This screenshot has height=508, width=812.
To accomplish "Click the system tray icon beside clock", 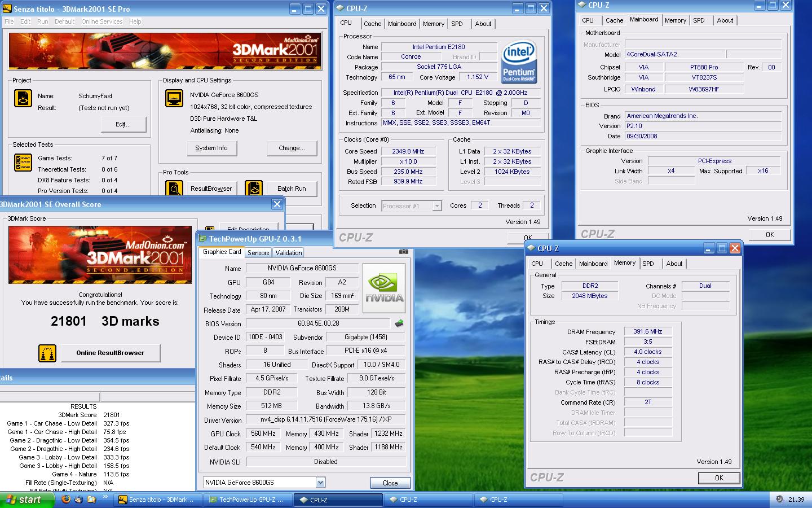I will click(x=779, y=499).
